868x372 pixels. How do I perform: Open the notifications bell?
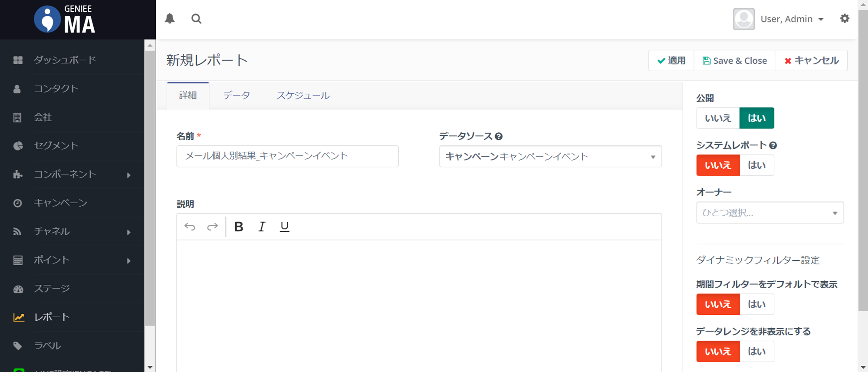click(x=170, y=19)
